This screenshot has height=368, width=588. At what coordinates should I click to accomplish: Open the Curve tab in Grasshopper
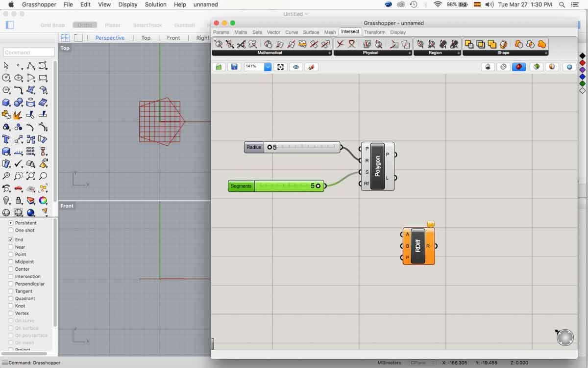pyautogui.click(x=292, y=32)
